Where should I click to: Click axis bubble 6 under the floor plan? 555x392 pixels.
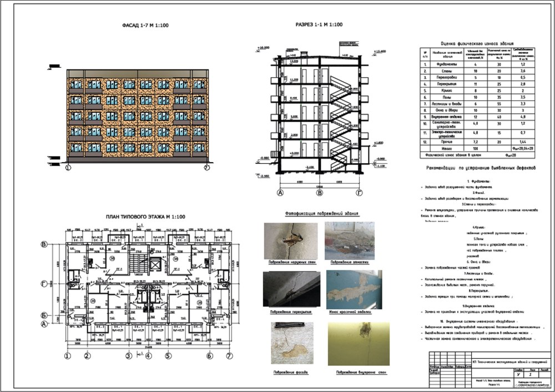click(210, 355)
